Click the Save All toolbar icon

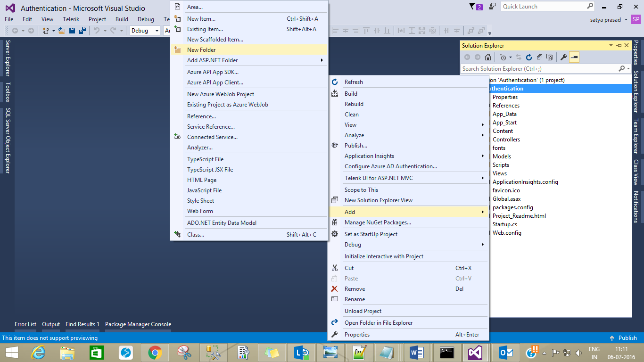point(83,31)
